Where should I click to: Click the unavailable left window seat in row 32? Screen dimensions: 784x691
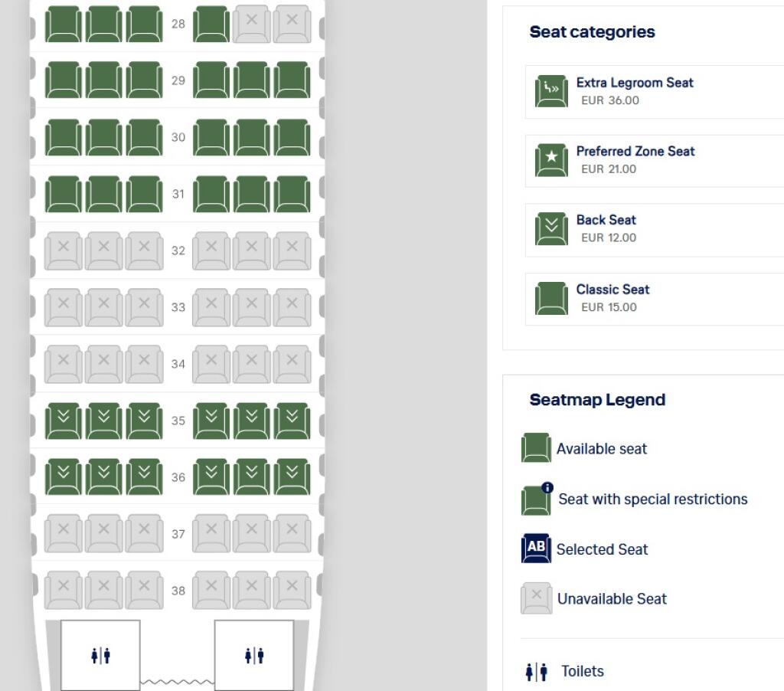coord(64,251)
